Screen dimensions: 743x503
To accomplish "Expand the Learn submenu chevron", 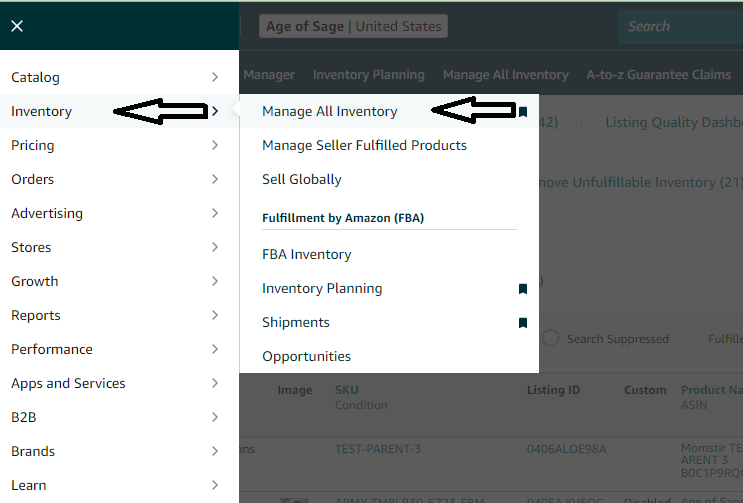I will (x=215, y=485).
